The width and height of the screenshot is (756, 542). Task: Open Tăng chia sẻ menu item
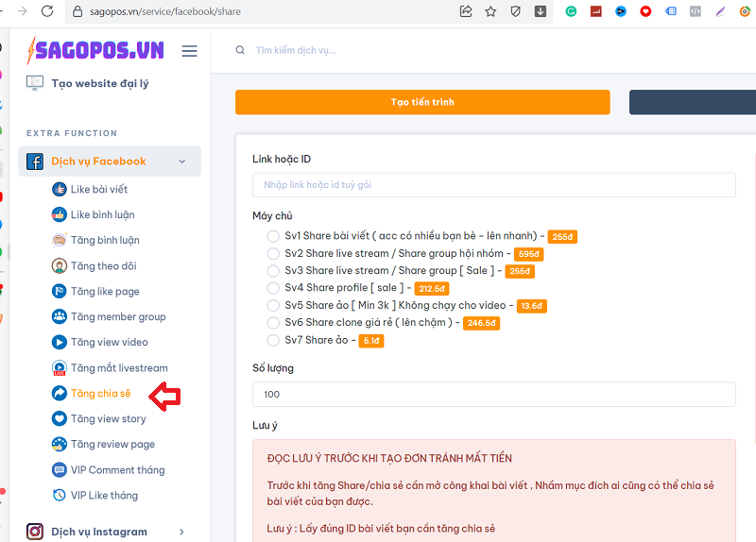(x=100, y=393)
